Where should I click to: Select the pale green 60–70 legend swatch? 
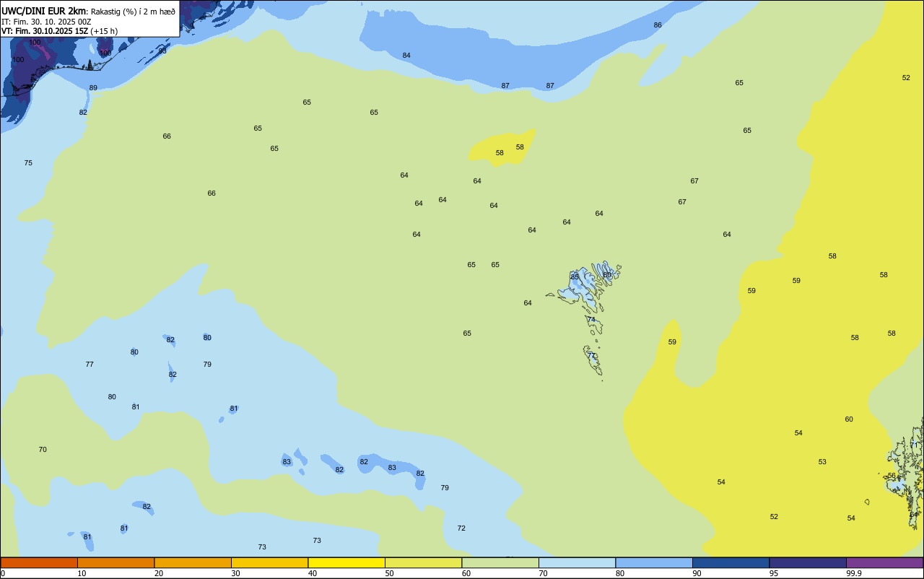pos(500,562)
